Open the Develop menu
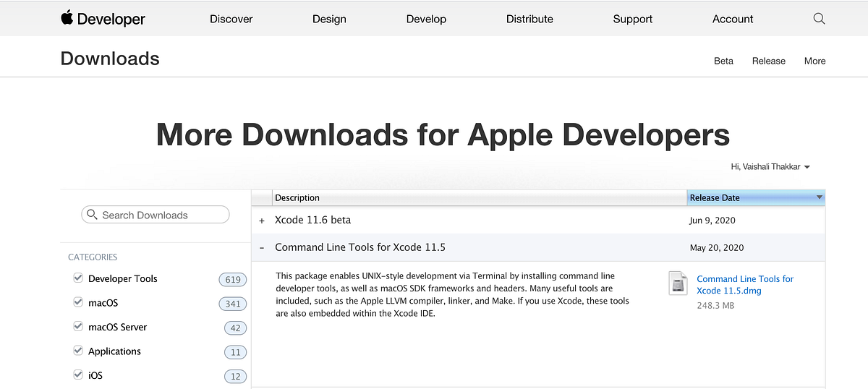 tap(426, 19)
